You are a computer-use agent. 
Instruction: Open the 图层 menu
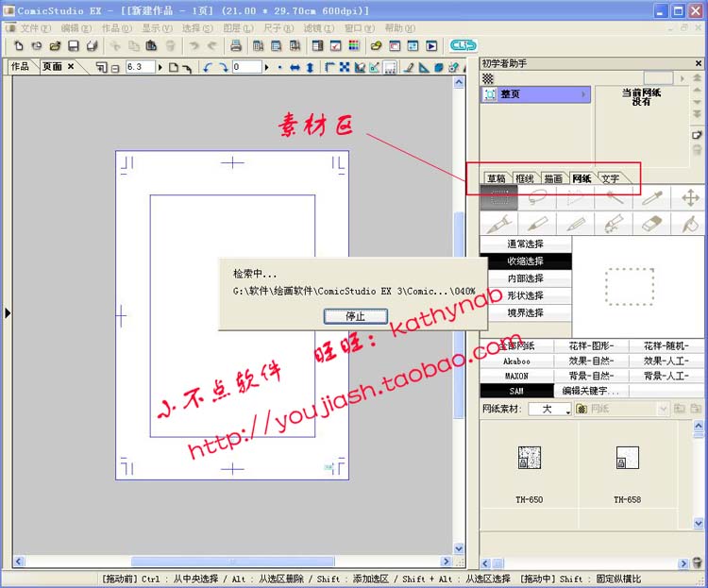click(x=238, y=28)
